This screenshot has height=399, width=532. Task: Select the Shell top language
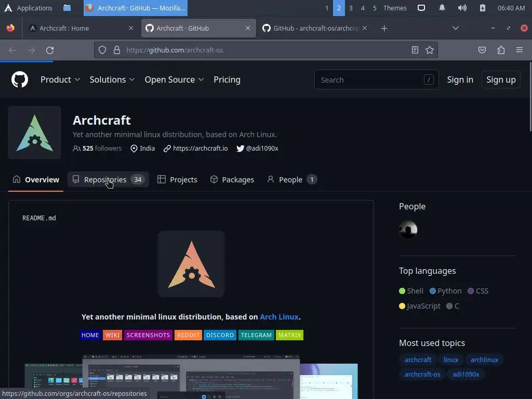point(411,291)
